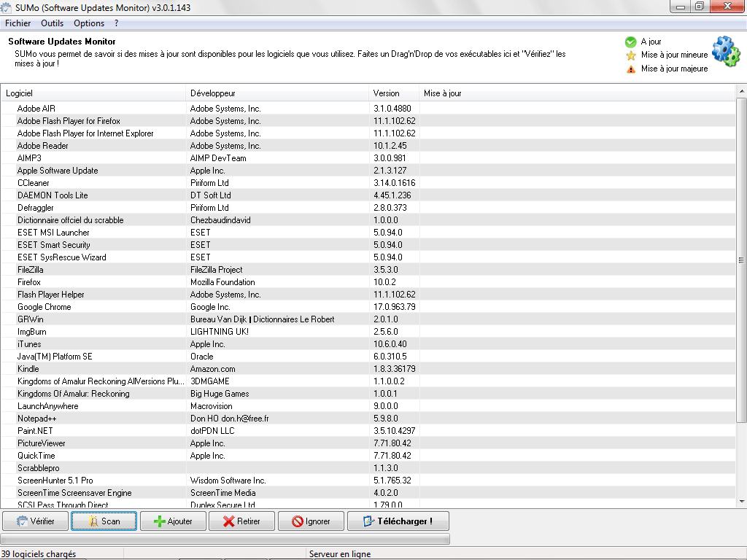Click the green 'A jour' checkmark icon
Viewport: 747px width, 560px height.
pyautogui.click(x=631, y=42)
